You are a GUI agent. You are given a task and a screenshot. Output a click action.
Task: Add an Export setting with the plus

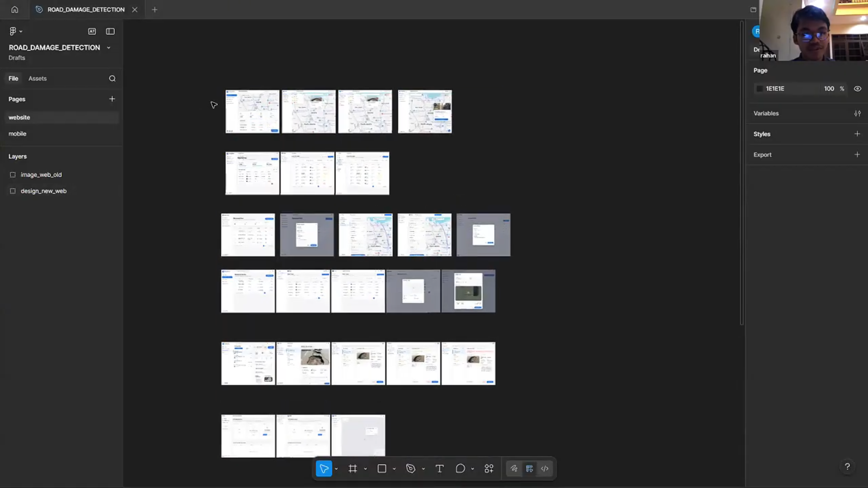858,155
